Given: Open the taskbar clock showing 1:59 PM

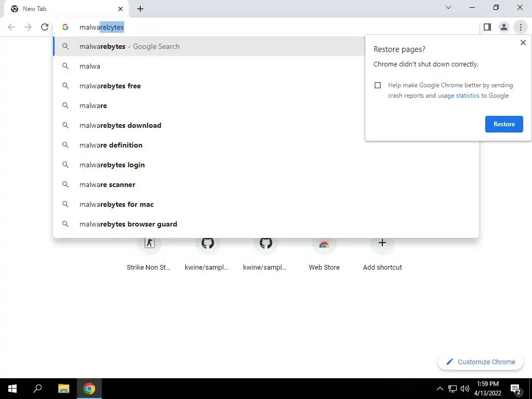Looking at the screenshot, I should coord(487,389).
